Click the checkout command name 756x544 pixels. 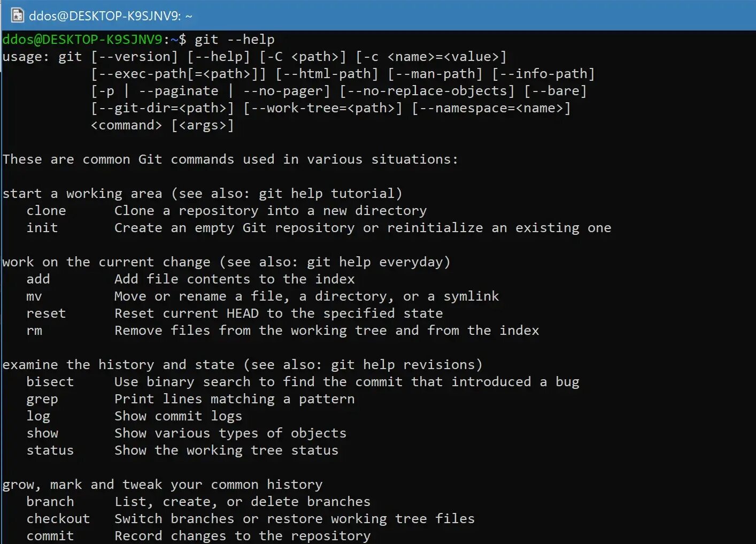(58, 519)
